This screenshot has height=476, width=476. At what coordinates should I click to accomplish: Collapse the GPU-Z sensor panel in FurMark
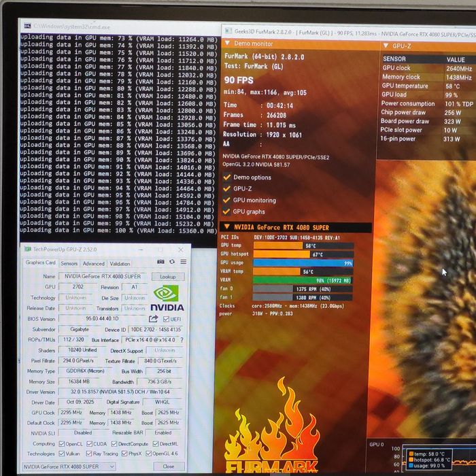coord(386,46)
